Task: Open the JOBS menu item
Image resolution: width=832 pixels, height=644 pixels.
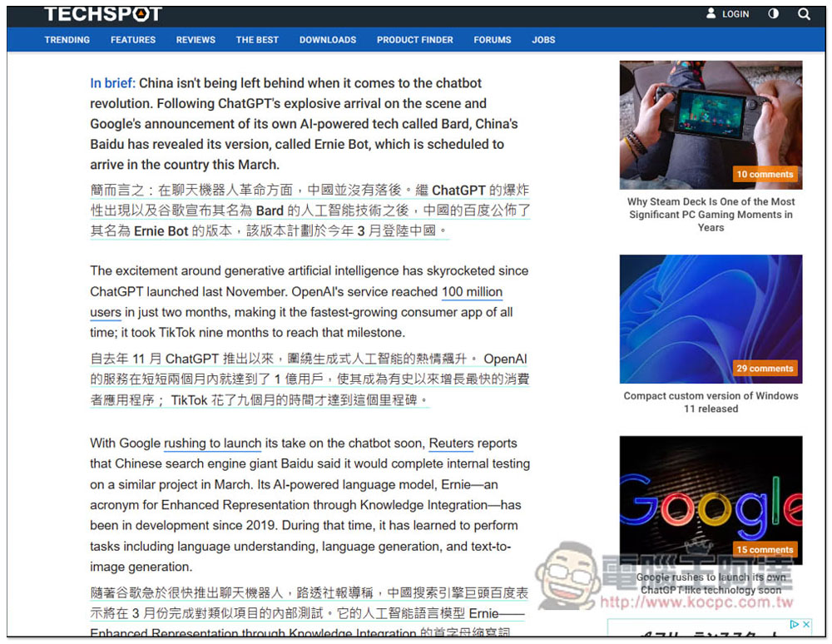Action: (543, 40)
